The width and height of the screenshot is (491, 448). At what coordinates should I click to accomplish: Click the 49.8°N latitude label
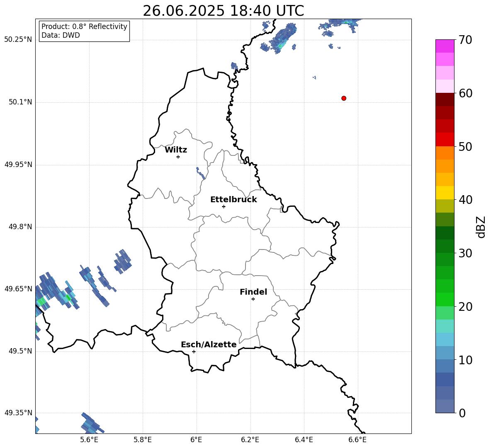[20, 227]
